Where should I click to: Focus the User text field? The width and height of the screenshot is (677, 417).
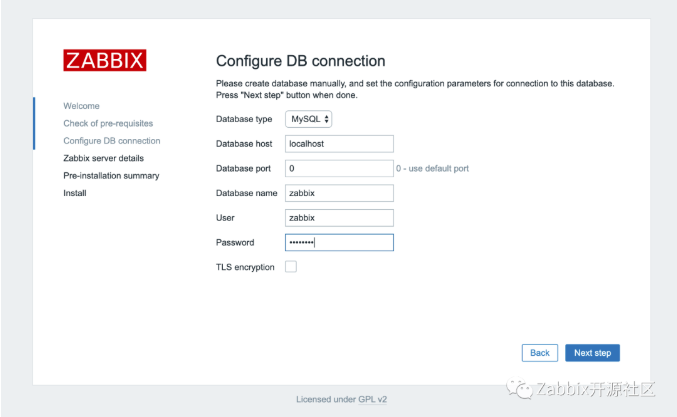pos(339,217)
